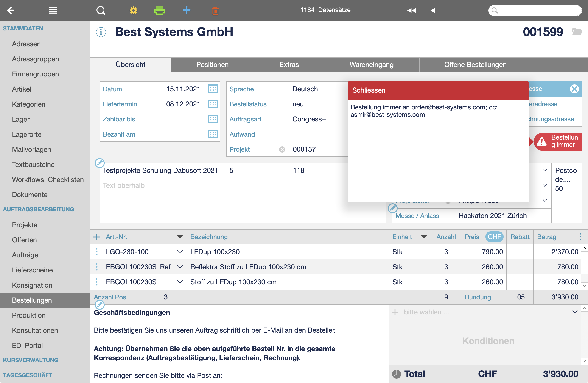The height and width of the screenshot is (383, 588).
Task: Open calendar picker for Liefertermin
Action: pyautogui.click(x=212, y=104)
